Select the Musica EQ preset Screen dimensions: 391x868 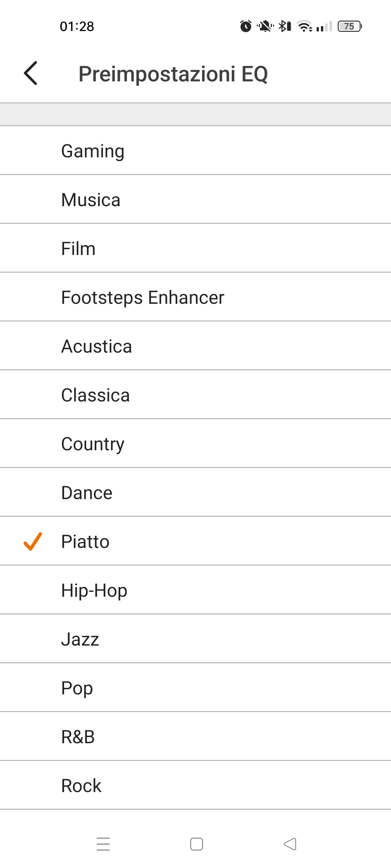(x=195, y=199)
